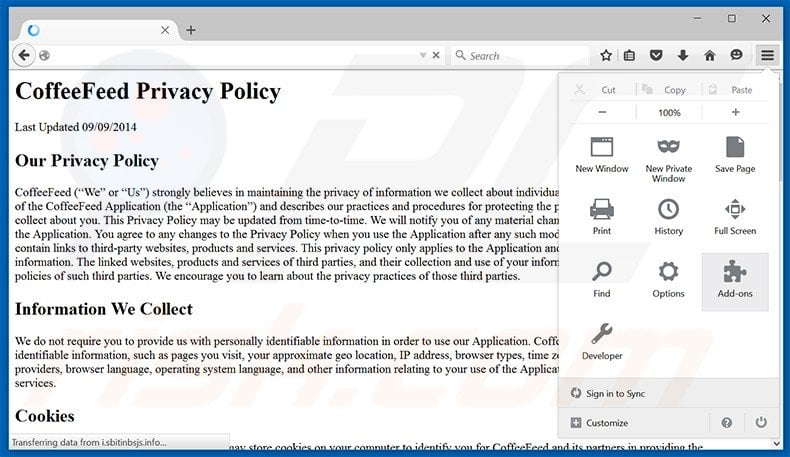
Task: Open a New Private Window
Action: pos(669,159)
